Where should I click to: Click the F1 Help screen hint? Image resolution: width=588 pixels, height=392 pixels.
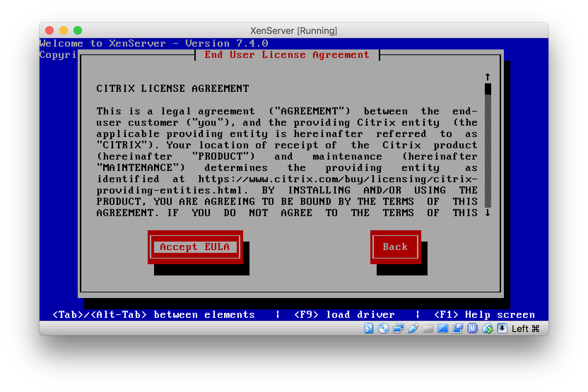click(x=484, y=315)
